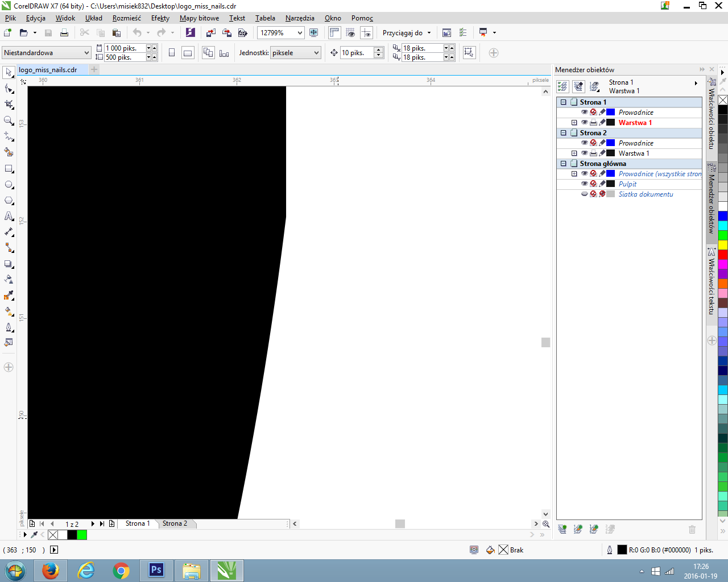Pick the red swatch in color palette
728x582 pixels.
pos(722,254)
